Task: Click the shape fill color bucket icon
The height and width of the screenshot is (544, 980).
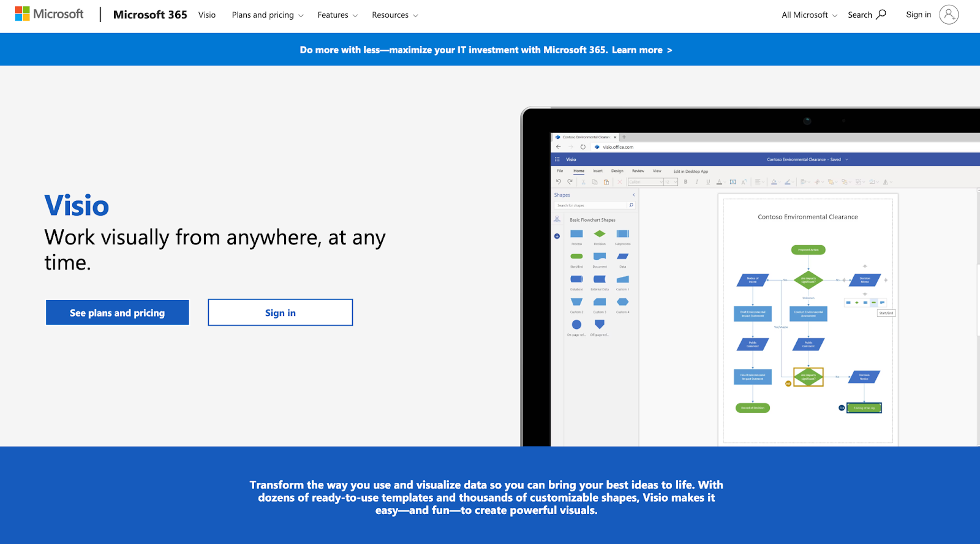Action: point(774,182)
